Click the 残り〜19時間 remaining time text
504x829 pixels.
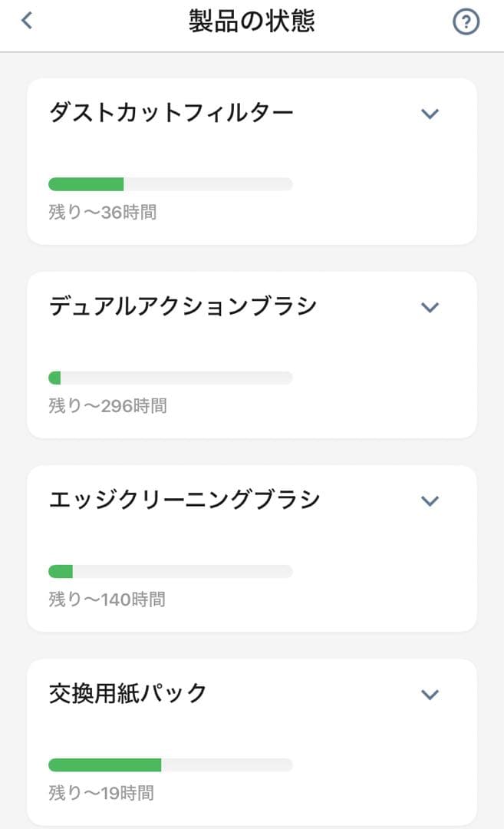[x=100, y=793]
